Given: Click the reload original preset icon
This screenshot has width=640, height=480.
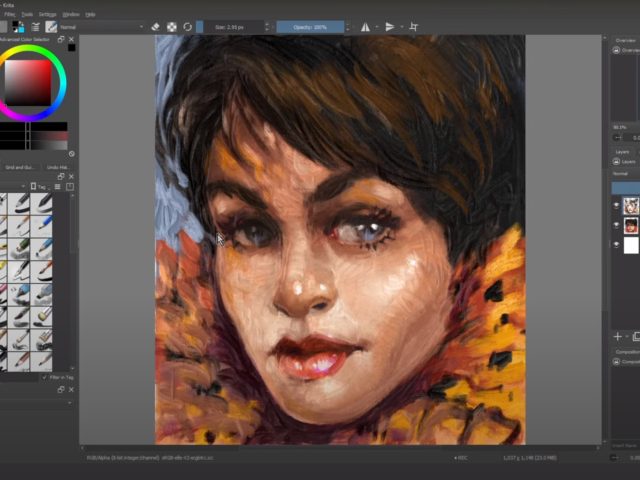Looking at the screenshot, I should (187, 27).
